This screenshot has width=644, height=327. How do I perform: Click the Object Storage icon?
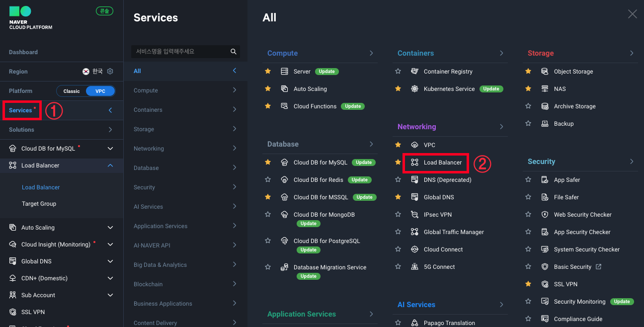(x=545, y=71)
